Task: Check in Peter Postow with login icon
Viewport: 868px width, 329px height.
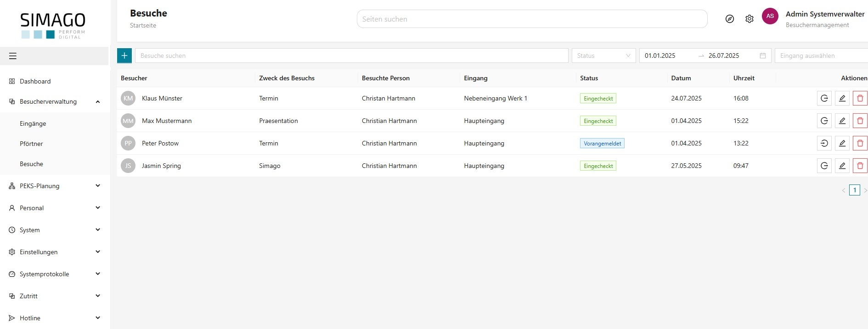Action: (824, 143)
